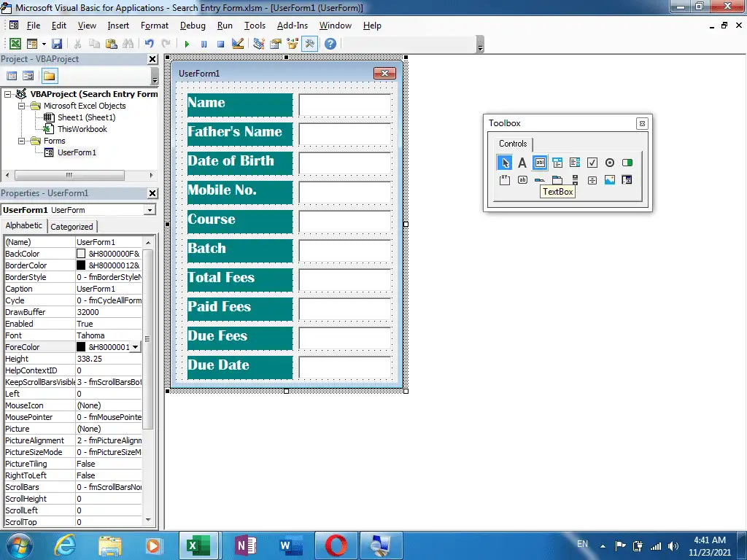Save the project with the floppy disk icon

tap(57, 44)
